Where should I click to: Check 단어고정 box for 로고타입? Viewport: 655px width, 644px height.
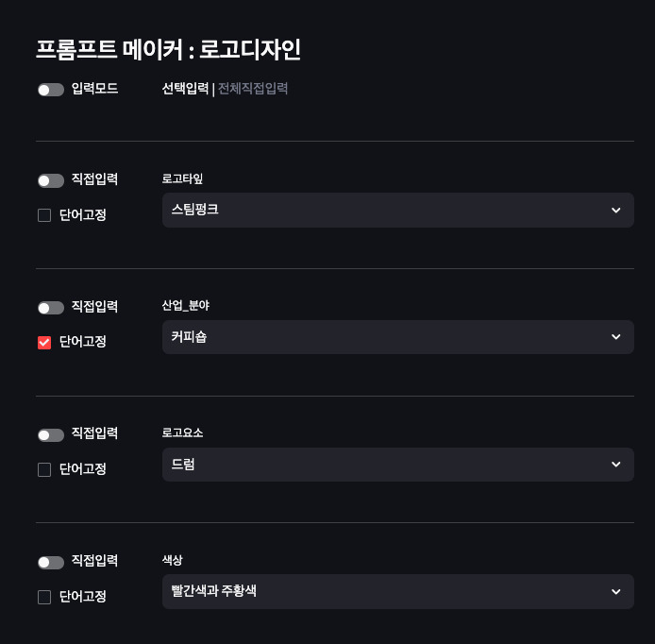pos(44,215)
